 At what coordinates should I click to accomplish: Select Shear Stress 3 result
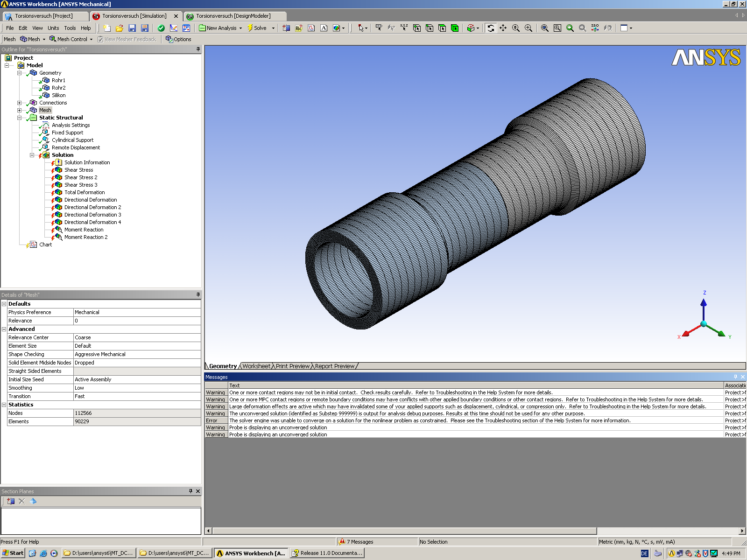pos(81,185)
